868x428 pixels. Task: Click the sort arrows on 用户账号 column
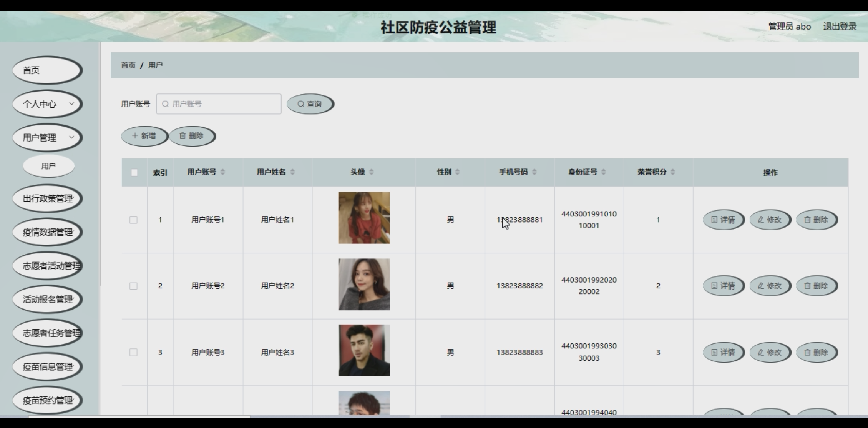(223, 172)
